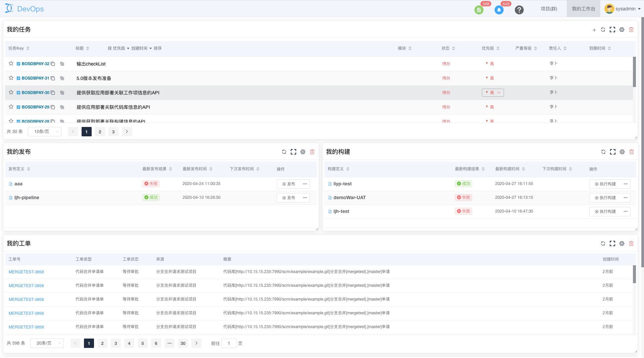
Task: Expand collapsed work order pages ellipsis
Action: [x=170, y=343]
